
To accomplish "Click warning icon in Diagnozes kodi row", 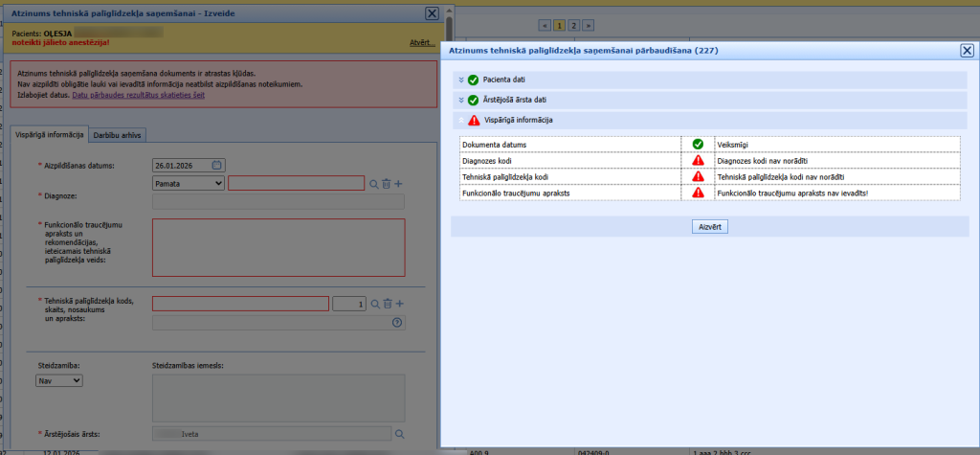I will coord(698,161).
